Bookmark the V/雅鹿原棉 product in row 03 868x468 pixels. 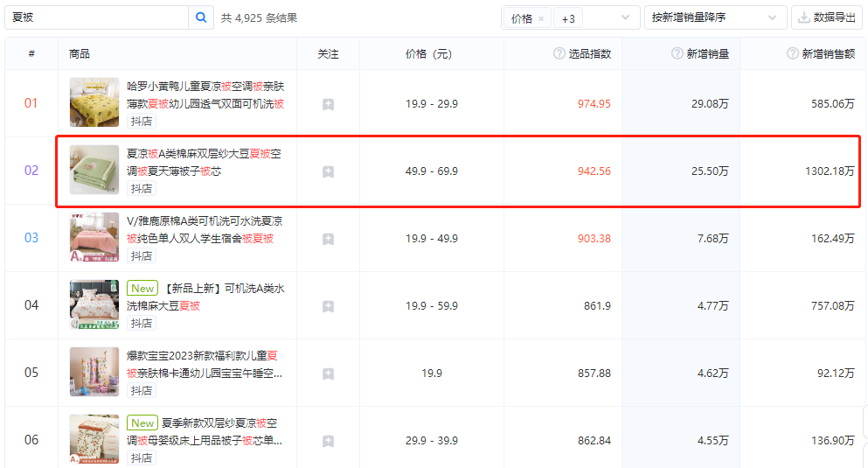coord(328,239)
